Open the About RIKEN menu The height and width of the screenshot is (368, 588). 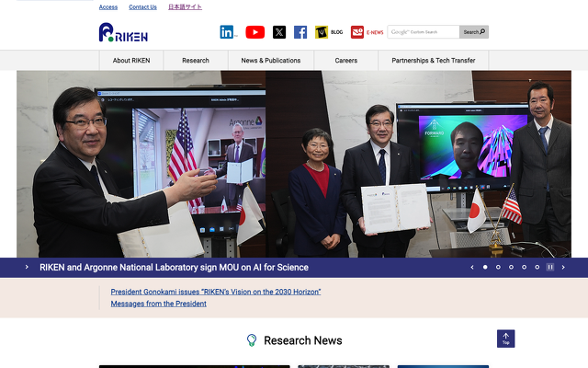pos(131,61)
